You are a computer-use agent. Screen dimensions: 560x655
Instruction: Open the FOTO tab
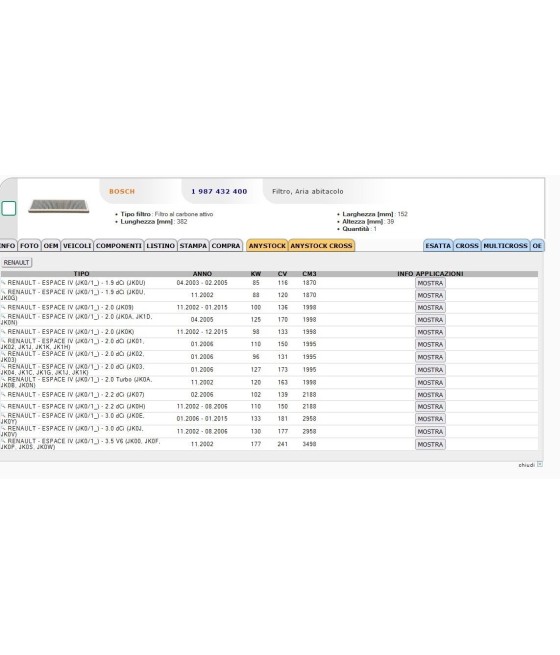pos(29,246)
